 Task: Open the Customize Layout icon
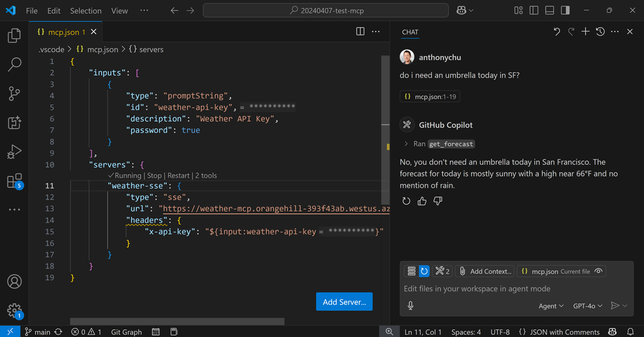tap(518, 10)
